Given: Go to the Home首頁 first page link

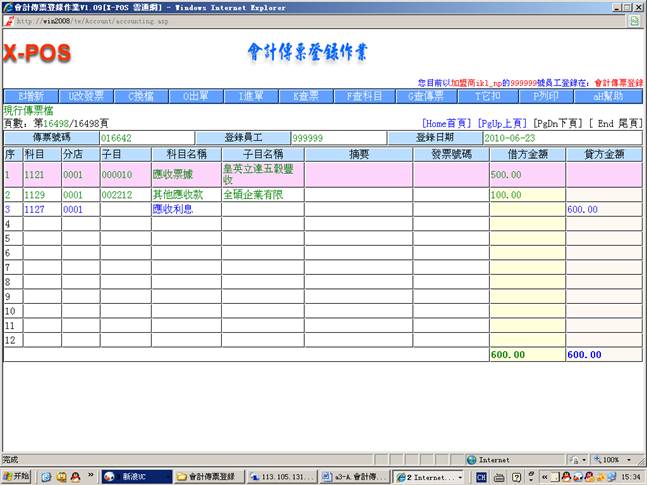Looking at the screenshot, I should coord(447,123).
